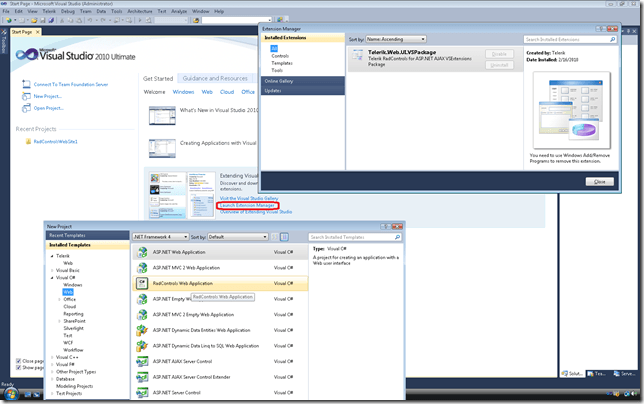Viewport: 644px width, 404px height.
Task: Click the RadControlsWebSite1 recent project icon
Action: tap(28, 141)
